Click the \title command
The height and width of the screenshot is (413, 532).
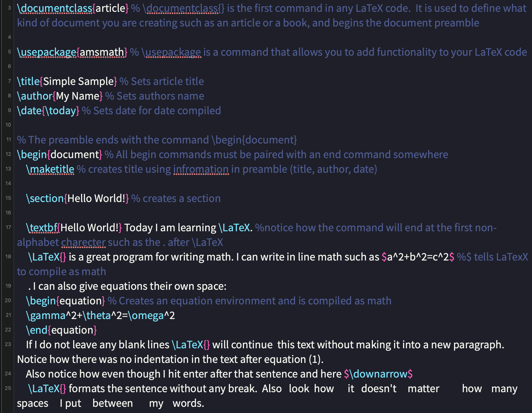[28, 82]
